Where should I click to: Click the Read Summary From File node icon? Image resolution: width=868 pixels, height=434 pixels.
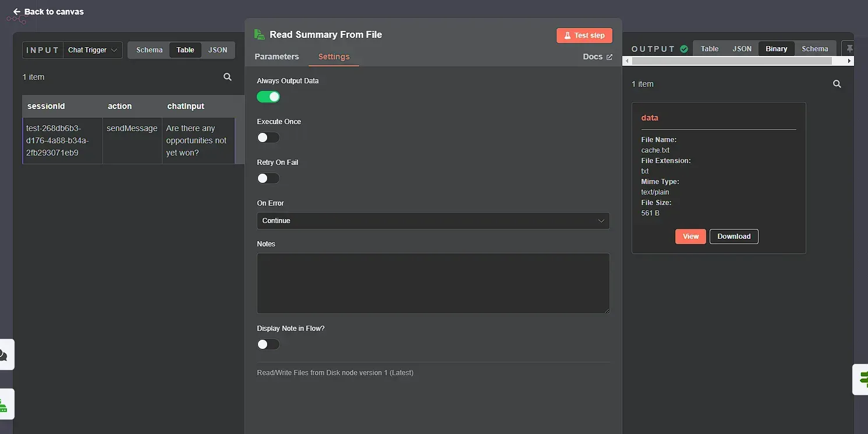click(x=258, y=34)
